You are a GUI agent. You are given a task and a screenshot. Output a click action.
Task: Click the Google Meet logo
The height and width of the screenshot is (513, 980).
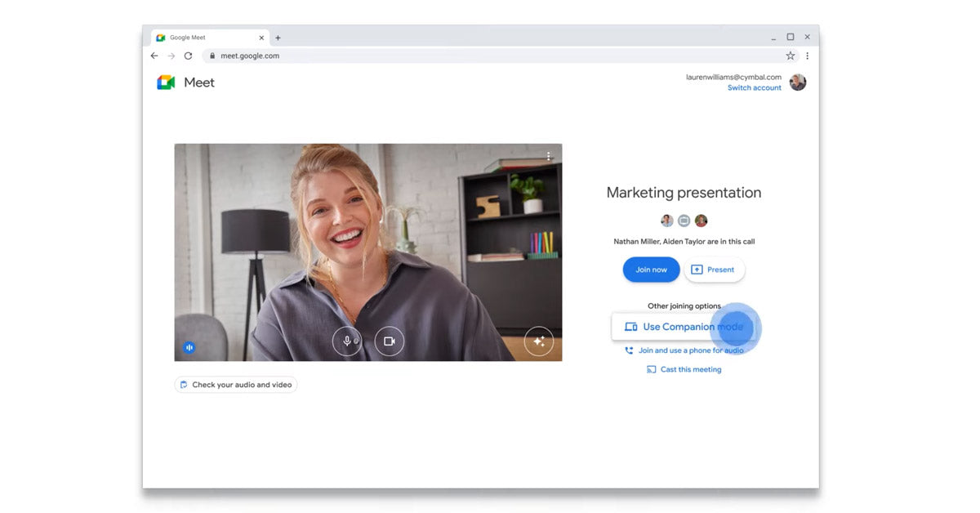click(167, 83)
